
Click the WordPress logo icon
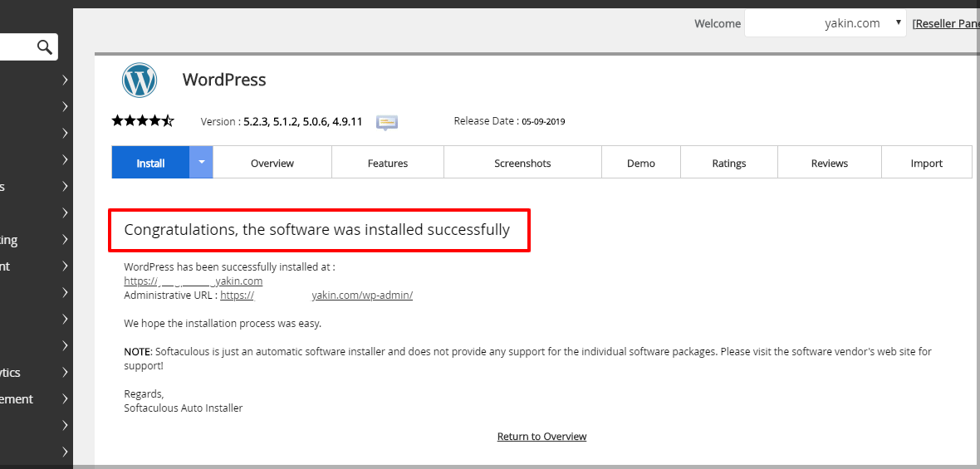(x=140, y=80)
